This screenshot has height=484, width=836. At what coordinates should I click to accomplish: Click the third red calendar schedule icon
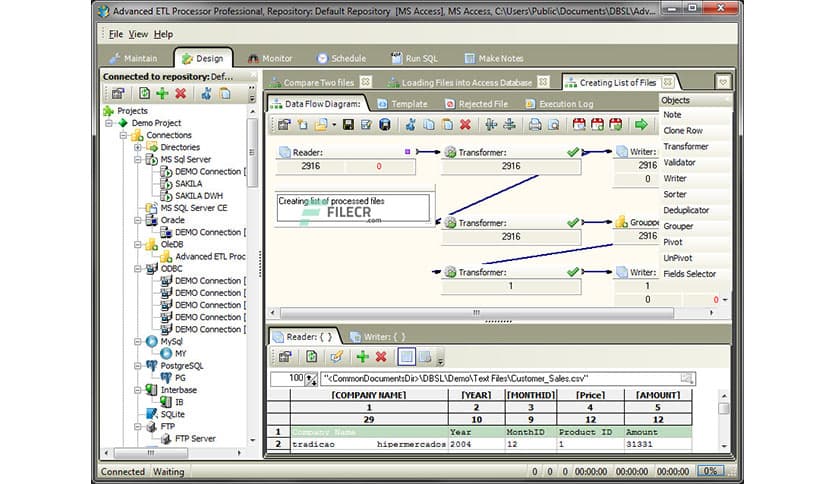coord(616,125)
